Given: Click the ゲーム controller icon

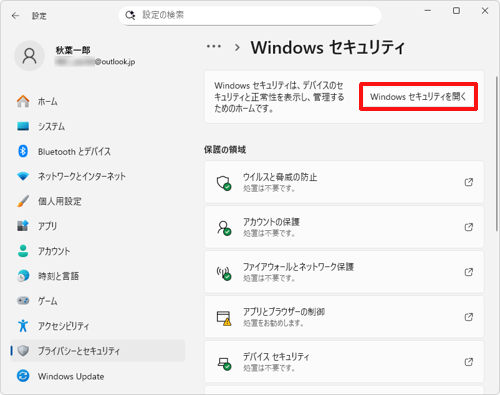Looking at the screenshot, I should (23, 301).
